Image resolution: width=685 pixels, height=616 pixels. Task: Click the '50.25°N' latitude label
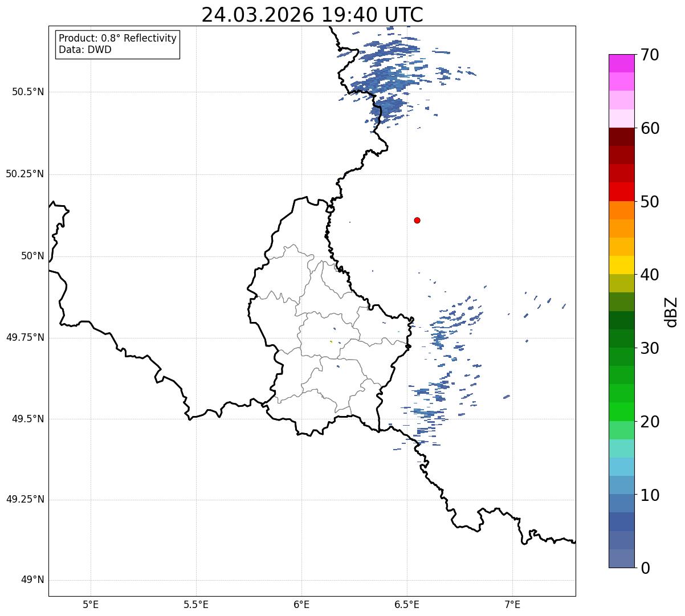25,174
